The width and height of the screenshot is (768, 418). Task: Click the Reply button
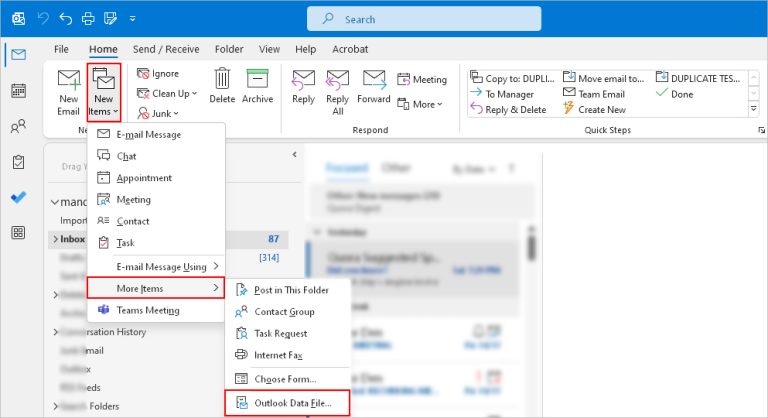[x=303, y=87]
